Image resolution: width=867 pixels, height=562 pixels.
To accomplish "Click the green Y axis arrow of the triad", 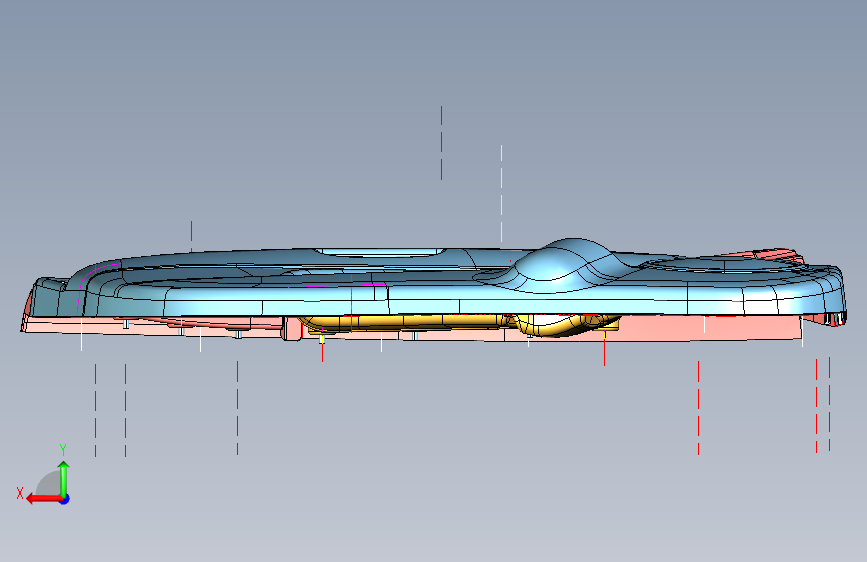I will pyautogui.click(x=64, y=479).
